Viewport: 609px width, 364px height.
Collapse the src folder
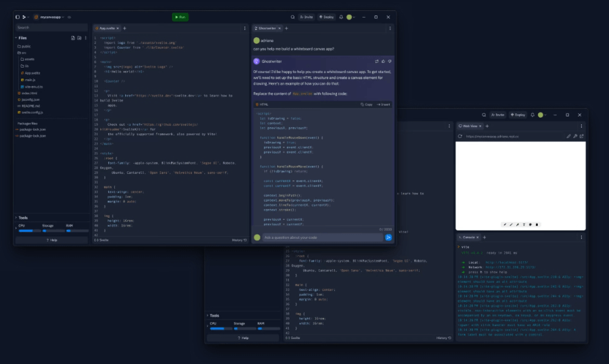[22, 53]
